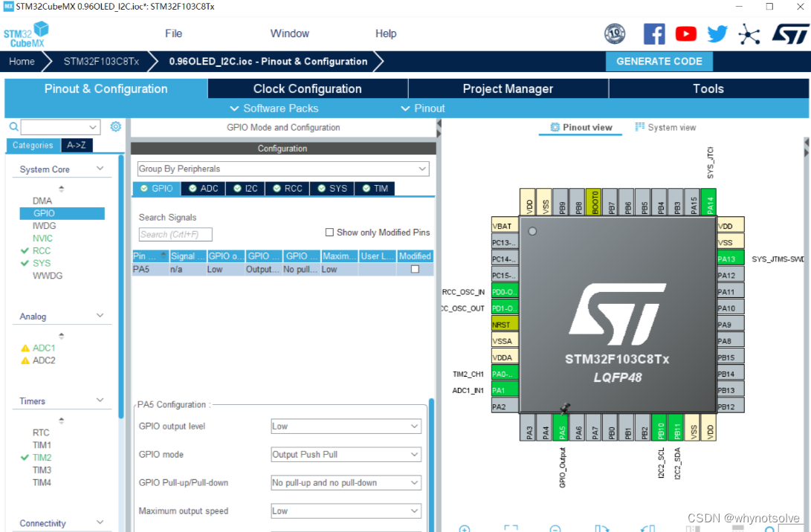Select the NRST pin on chip
The width and height of the screenshot is (811, 532).
click(504, 324)
